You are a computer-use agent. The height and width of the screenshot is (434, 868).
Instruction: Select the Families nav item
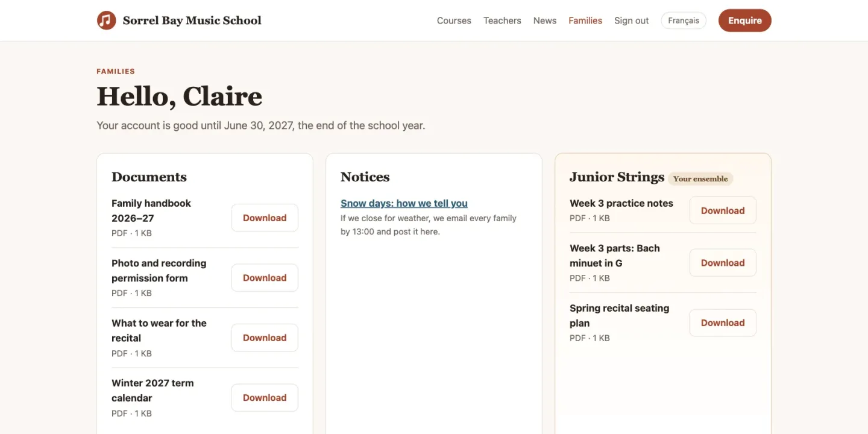pyautogui.click(x=585, y=20)
